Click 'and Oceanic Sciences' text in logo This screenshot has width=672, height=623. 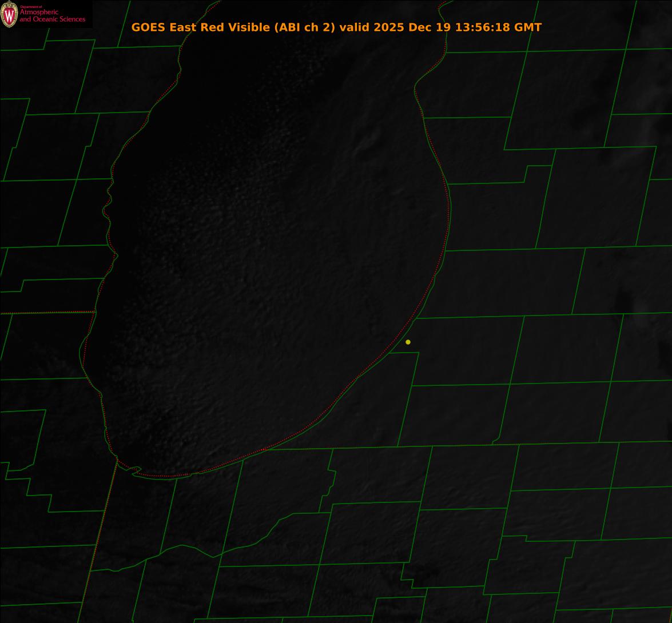(52, 19)
